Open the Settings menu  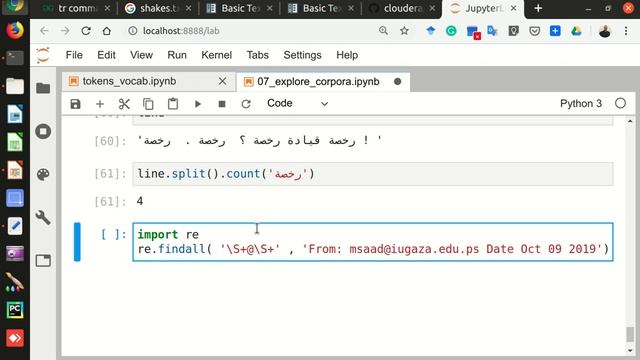pos(302,55)
